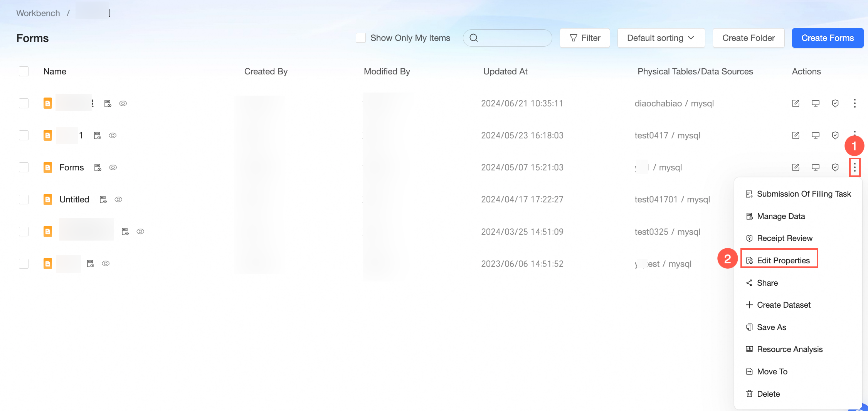The height and width of the screenshot is (411, 868).
Task: Choose Submission Of Filling Task from menu
Action: (798, 194)
